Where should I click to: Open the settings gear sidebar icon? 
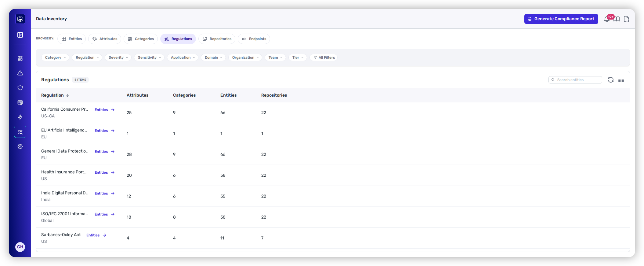[x=20, y=146]
